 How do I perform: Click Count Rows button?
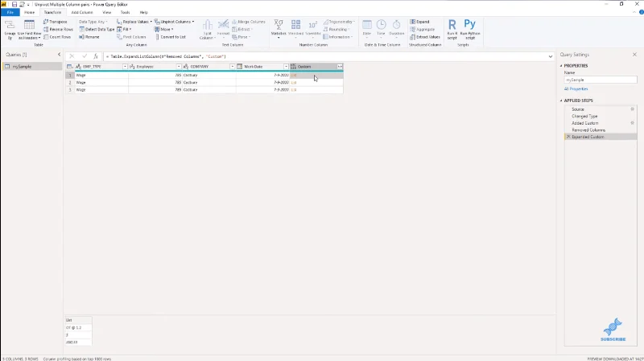pos(57,37)
